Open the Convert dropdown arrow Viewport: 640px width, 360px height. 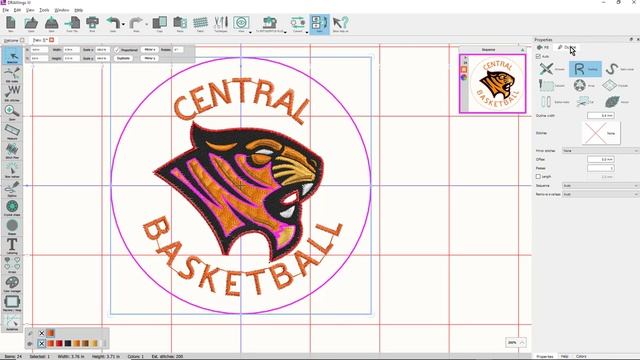(x=307, y=32)
